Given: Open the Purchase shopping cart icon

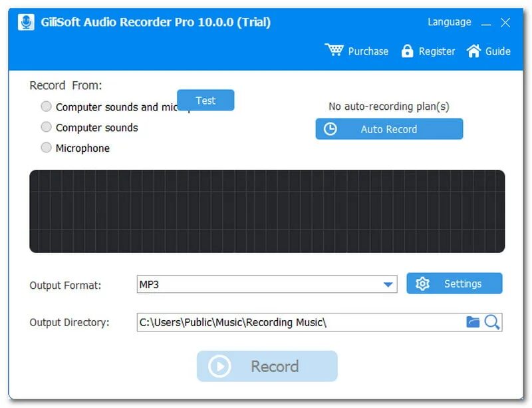Looking at the screenshot, I should pyautogui.click(x=334, y=50).
